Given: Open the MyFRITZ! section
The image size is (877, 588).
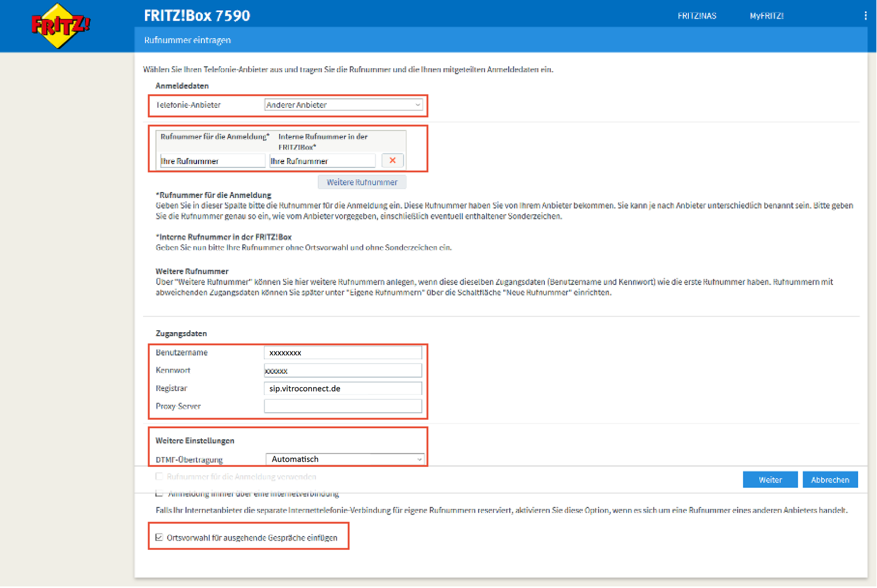Looking at the screenshot, I should point(767,16).
